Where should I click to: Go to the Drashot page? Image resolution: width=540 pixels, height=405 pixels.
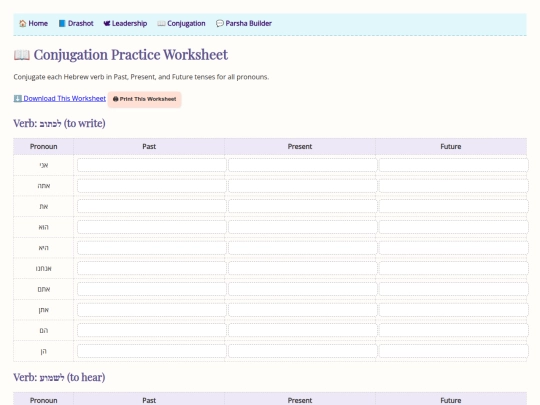point(76,23)
